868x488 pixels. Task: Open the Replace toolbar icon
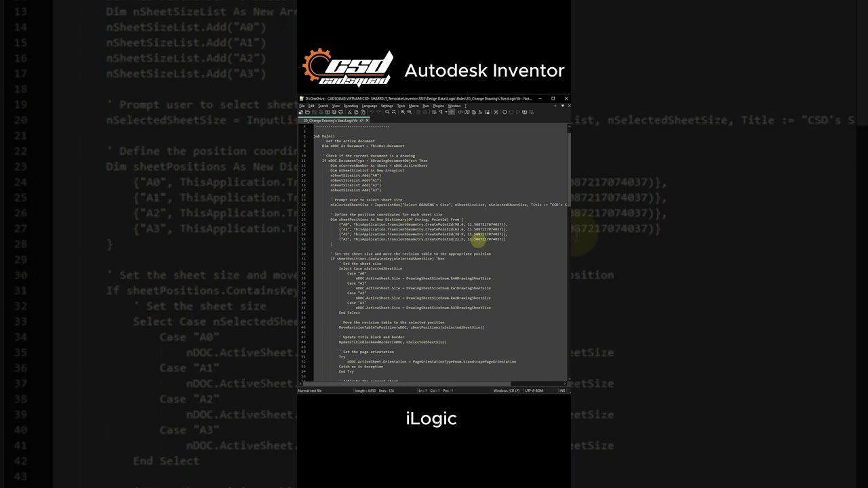tap(394, 112)
